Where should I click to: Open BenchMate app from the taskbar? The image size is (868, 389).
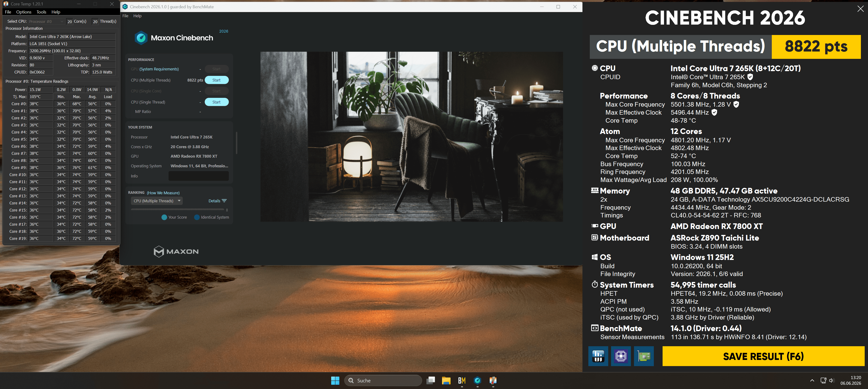pyautogui.click(x=462, y=380)
